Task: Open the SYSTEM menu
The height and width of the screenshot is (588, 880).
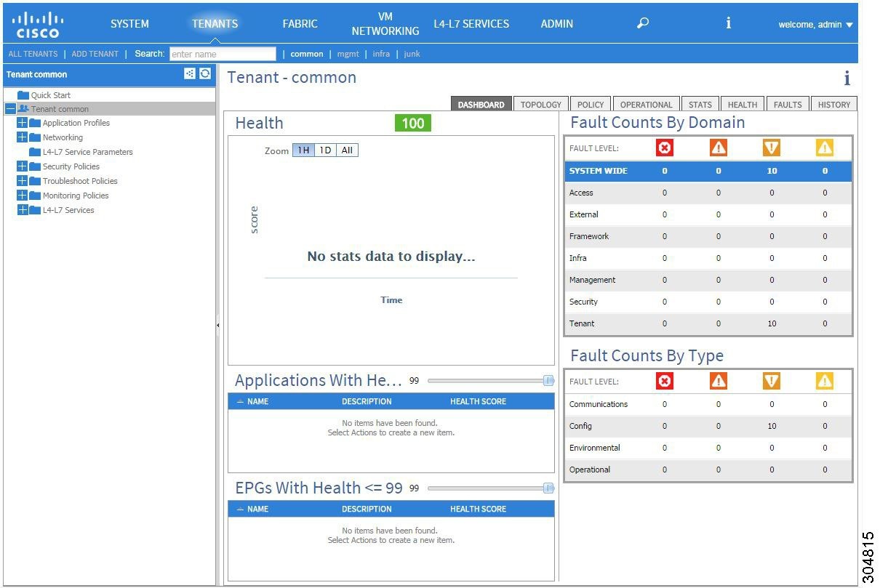Action: [129, 24]
